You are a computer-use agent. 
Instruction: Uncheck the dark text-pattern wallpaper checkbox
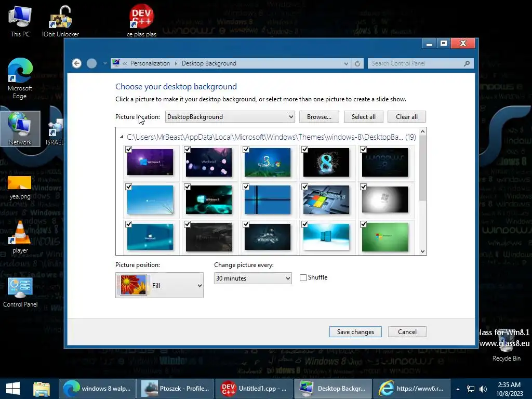tap(363, 149)
